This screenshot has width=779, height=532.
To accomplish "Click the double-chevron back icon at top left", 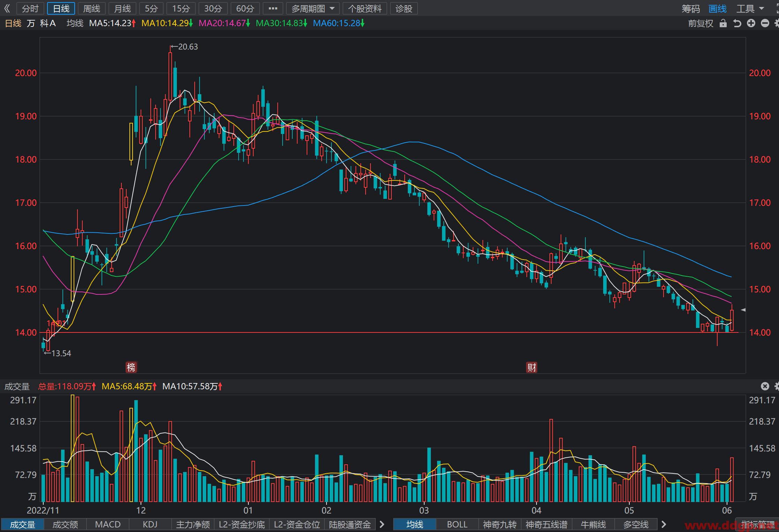I will (7, 8).
